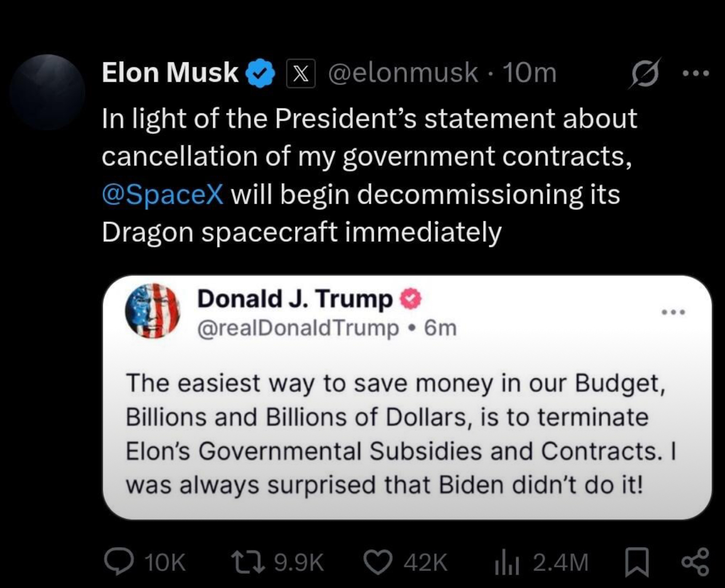Bookmark this tweet
Viewport: 725px width, 588px height.
click(637, 562)
